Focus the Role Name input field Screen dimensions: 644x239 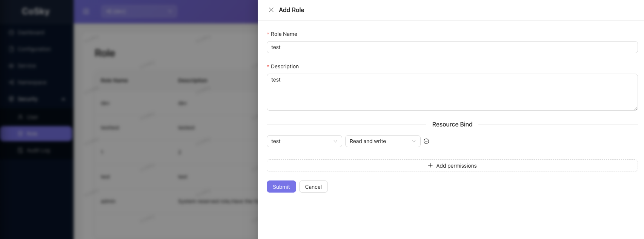[452, 47]
